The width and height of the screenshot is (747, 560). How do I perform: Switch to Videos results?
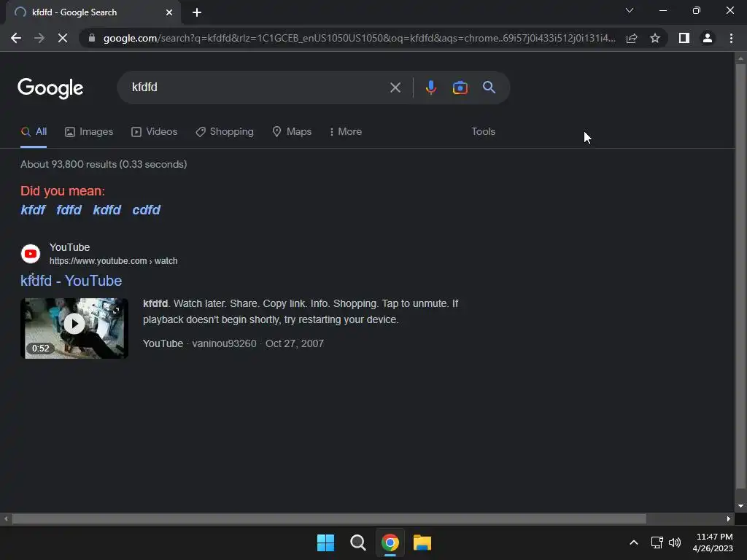click(154, 132)
